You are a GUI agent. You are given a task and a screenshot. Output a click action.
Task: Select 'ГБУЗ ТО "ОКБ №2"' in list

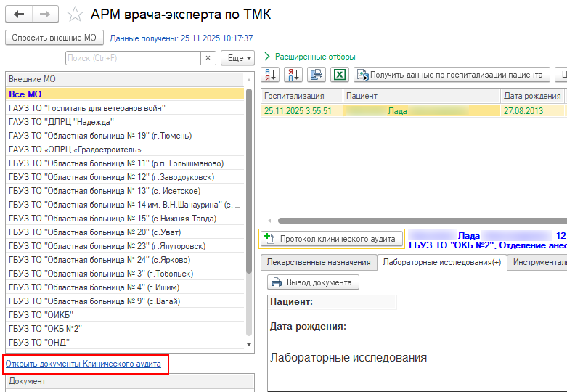pyautogui.click(x=45, y=328)
